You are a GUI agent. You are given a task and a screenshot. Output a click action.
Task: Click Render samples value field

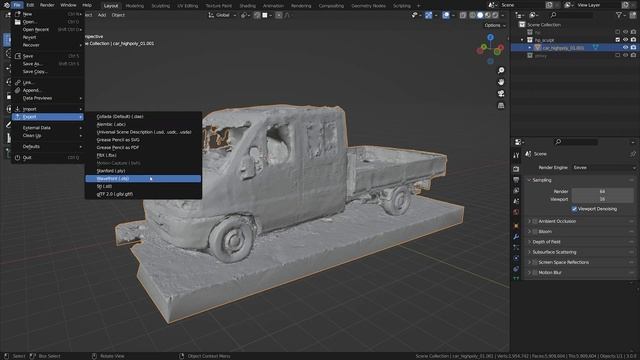pyautogui.click(x=602, y=191)
